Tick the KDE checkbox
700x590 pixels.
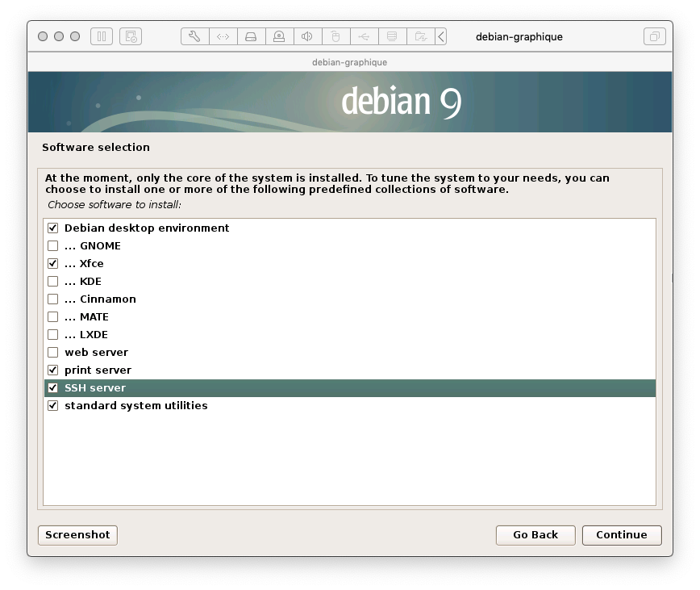point(52,282)
